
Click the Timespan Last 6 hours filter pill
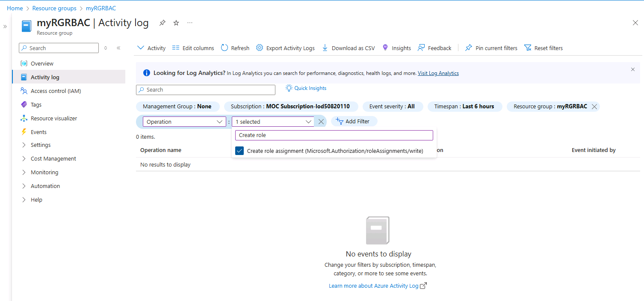coord(465,106)
